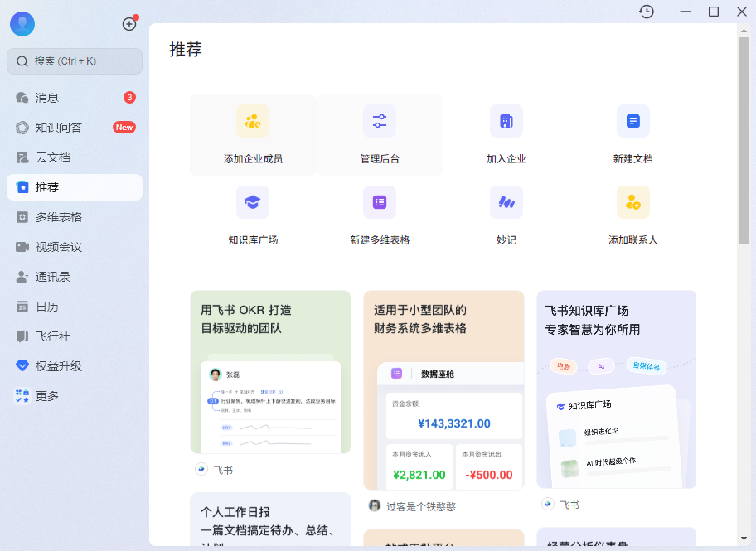The width and height of the screenshot is (756, 551).
Task: Click the 添加联系人 icon
Action: [x=633, y=202]
